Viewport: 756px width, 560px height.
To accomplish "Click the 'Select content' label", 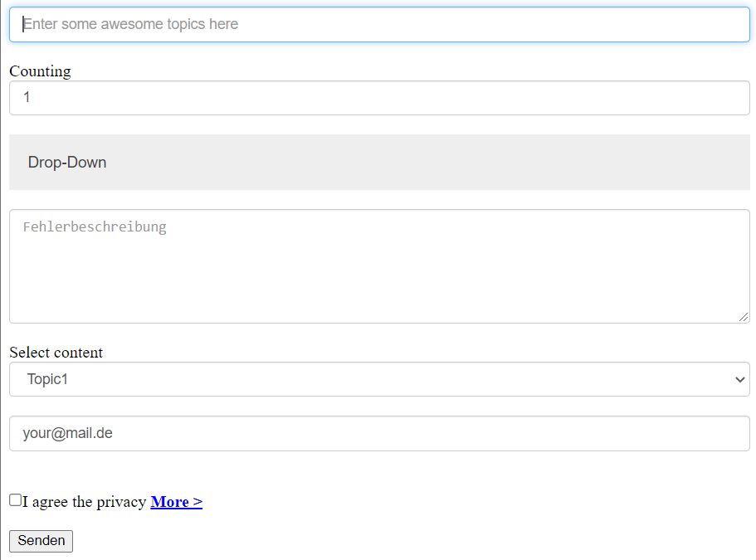I will pos(56,353).
